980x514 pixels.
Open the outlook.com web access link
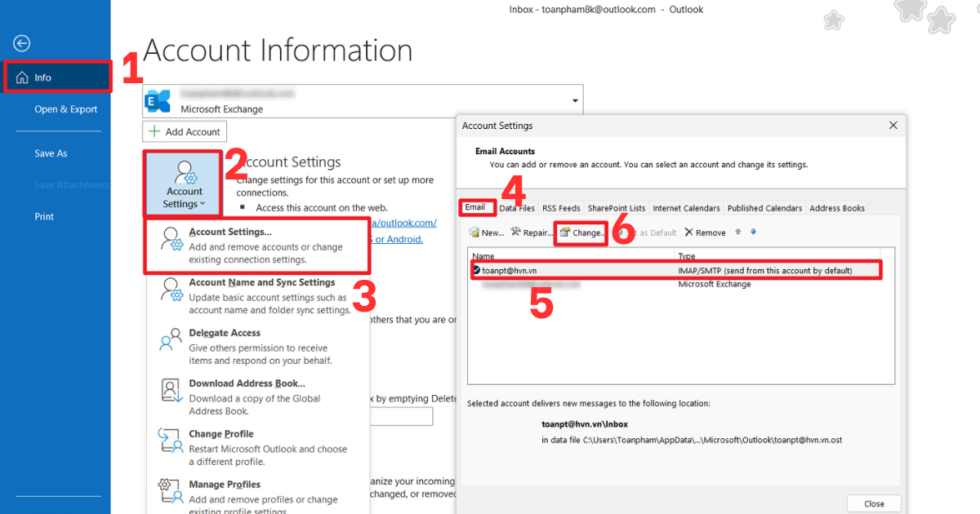coord(403,223)
